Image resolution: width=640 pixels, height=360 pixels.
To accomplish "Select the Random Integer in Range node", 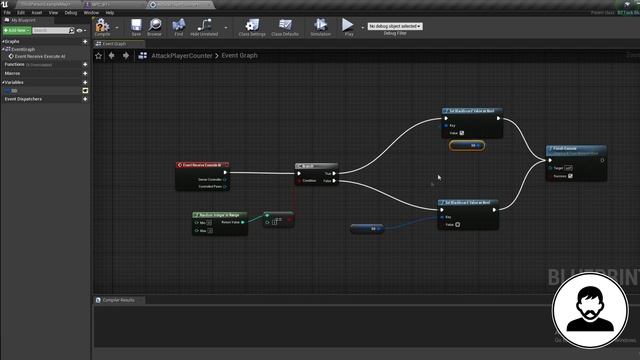I will pyautogui.click(x=220, y=215).
